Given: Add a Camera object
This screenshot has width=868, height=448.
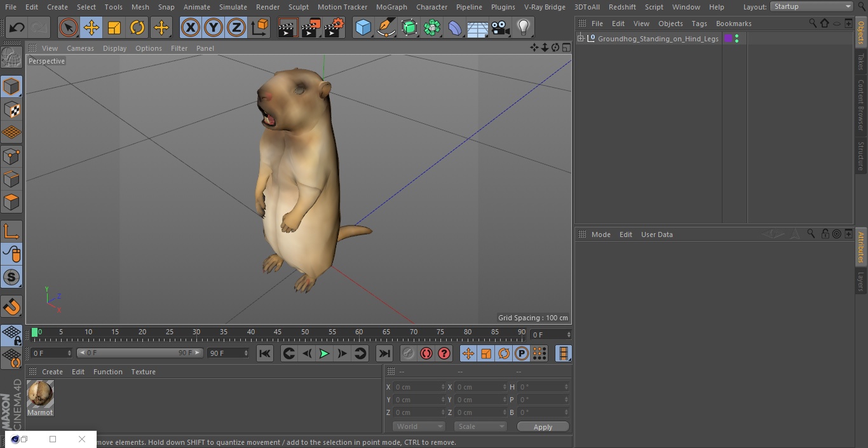Looking at the screenshot, I should 500,27.
